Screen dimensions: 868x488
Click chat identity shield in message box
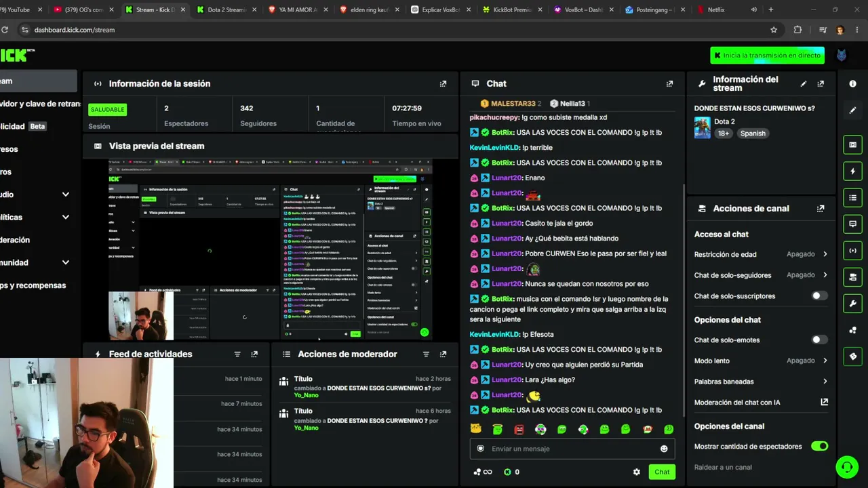(481, 449)
